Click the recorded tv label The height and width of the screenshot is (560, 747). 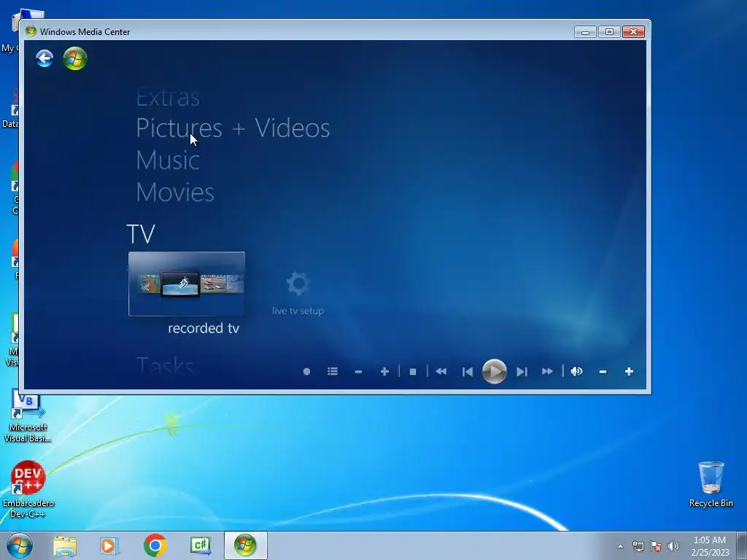(x=204, y=328)
